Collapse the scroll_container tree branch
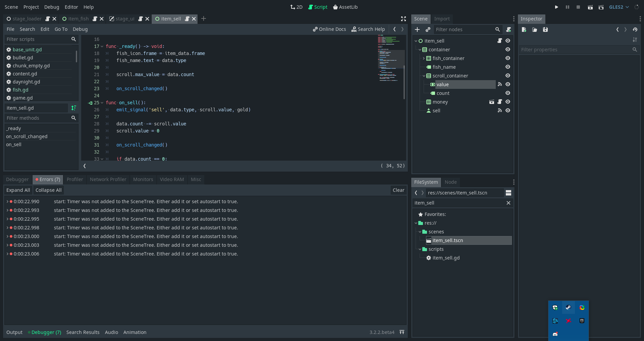Image resolution: width=644 pixels, height=341 pixels. tap(424, 76)
